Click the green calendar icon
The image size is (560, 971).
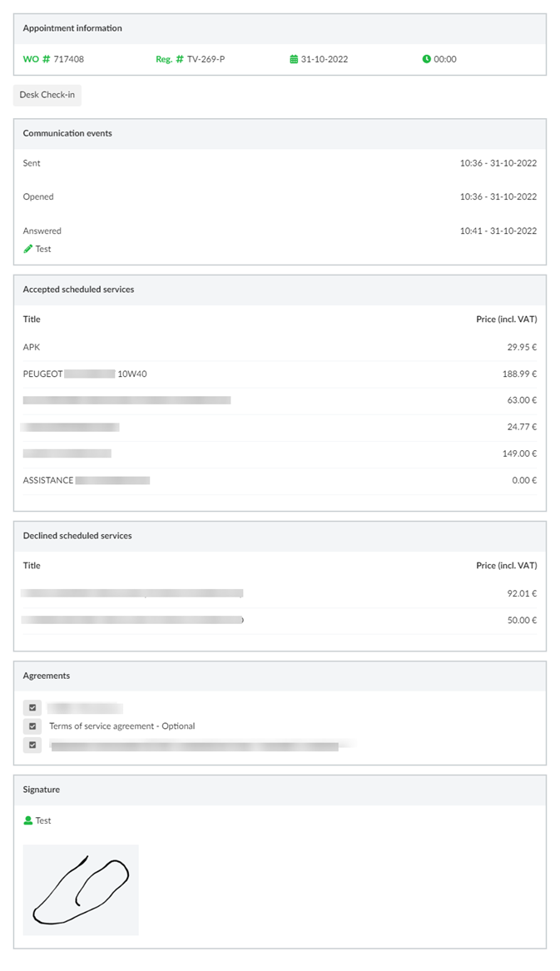(x=294, y=59)
